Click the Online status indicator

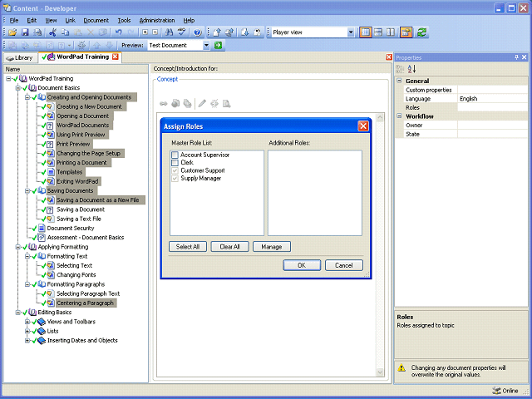click(x=505, y=391)
